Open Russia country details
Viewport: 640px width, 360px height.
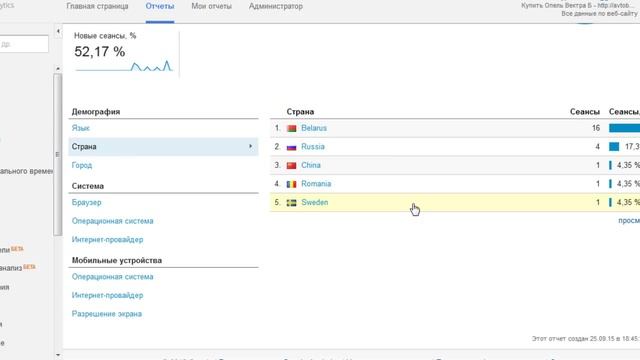[x=313, y=147]
